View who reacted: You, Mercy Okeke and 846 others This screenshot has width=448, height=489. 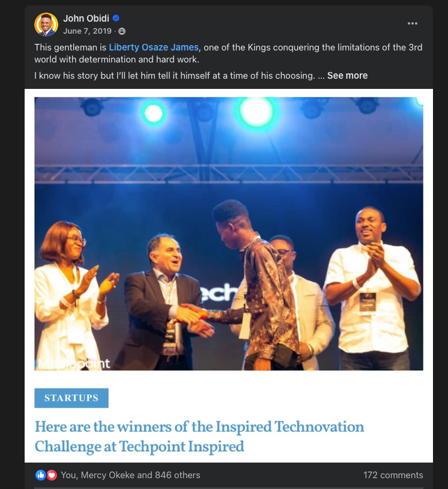[130, 475]
